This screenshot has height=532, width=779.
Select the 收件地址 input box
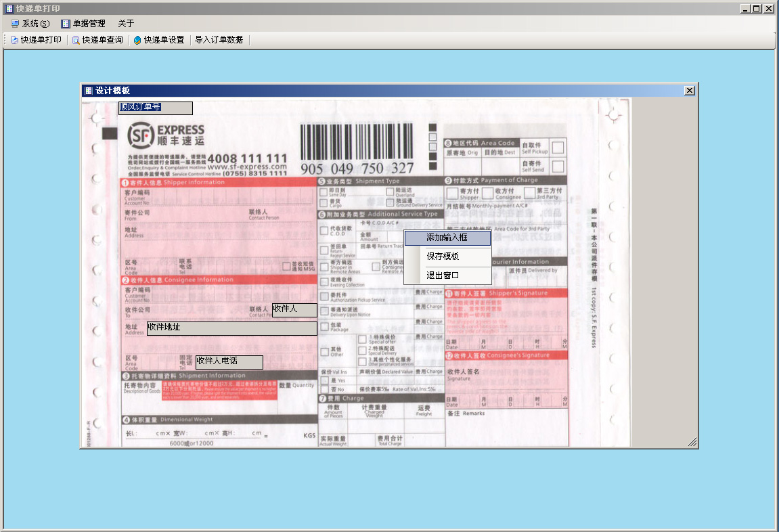(x=232, y=328)
